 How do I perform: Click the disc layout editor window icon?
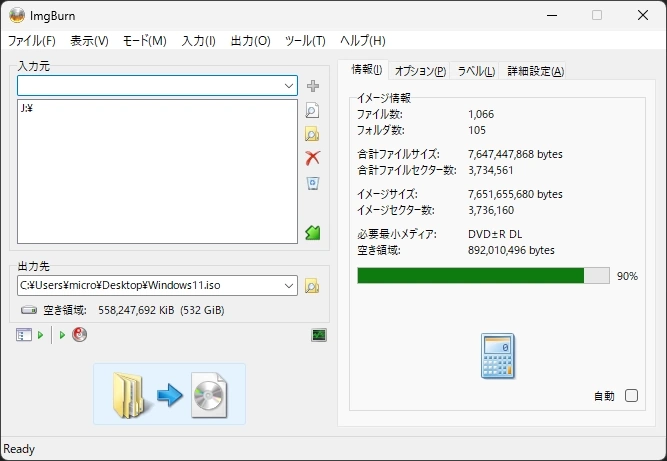(24, 335)
